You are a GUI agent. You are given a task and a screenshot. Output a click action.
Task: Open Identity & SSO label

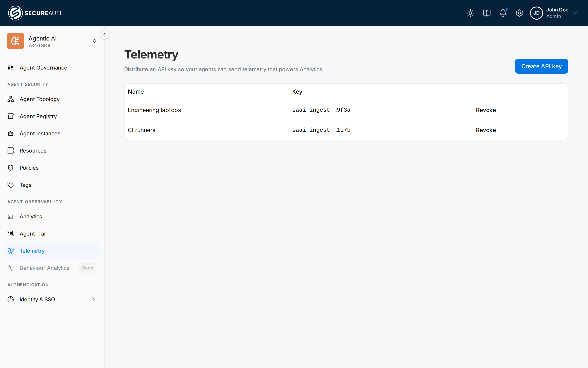pyautogui.click(x=37, y=299)
